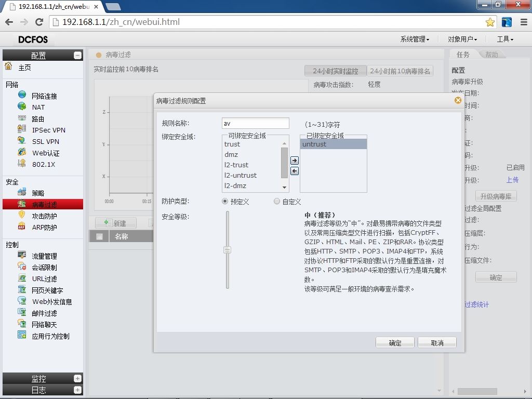Image resolution: width=532 pixels, height=399 pixels.
Task: Select 预定义 protection type
Action: click(224, 201)
